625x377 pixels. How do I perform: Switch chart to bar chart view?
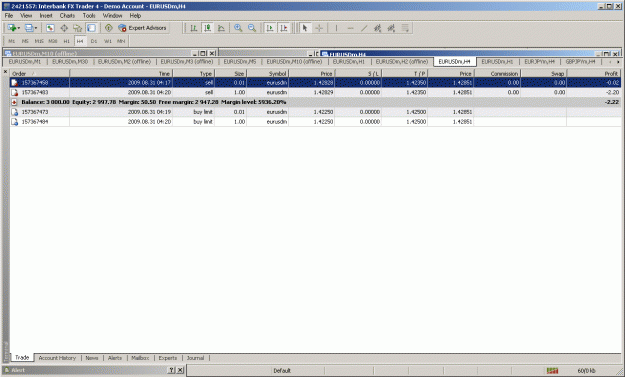point(194,28)
